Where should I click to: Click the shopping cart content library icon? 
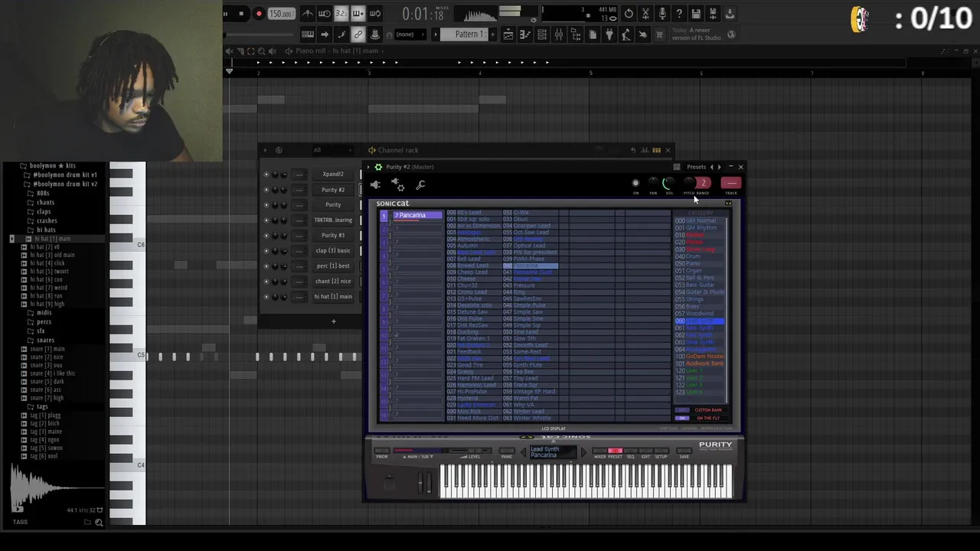pos(660,34)
